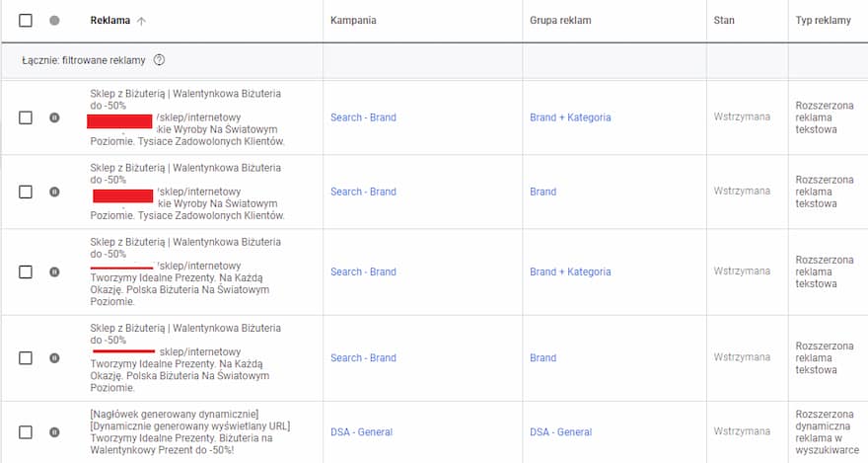Click Wstrzymana status of Na Każdą Okazję ad, Brand + Kategoria
Viewport: 868px width, 463px height.
(742, 271)
